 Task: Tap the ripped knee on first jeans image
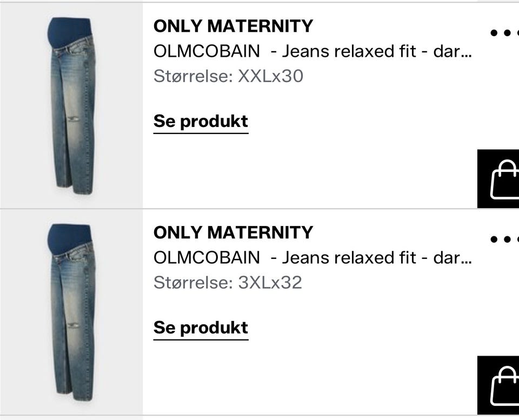pyautogui.click(x=74, y=119)
